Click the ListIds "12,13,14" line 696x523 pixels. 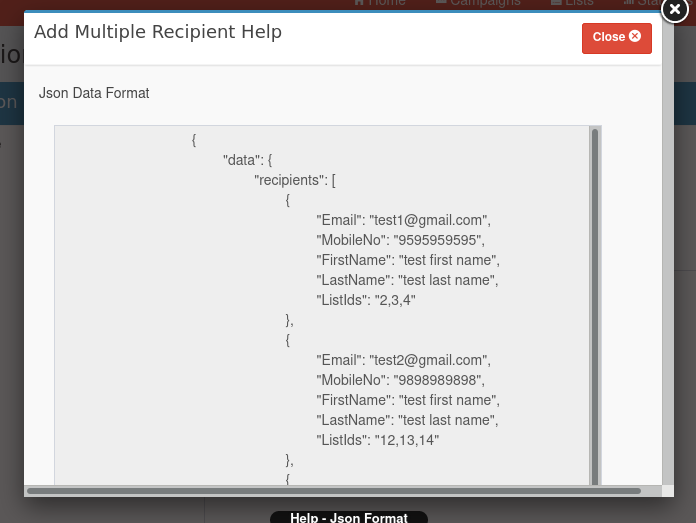[x=377, y=440]
